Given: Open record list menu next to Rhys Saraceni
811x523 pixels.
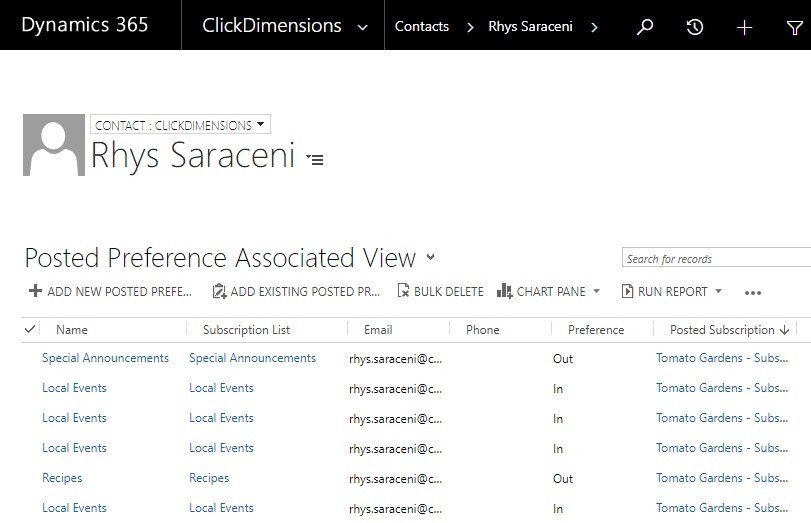Looking at the screenshot, I should pos(314,159).
